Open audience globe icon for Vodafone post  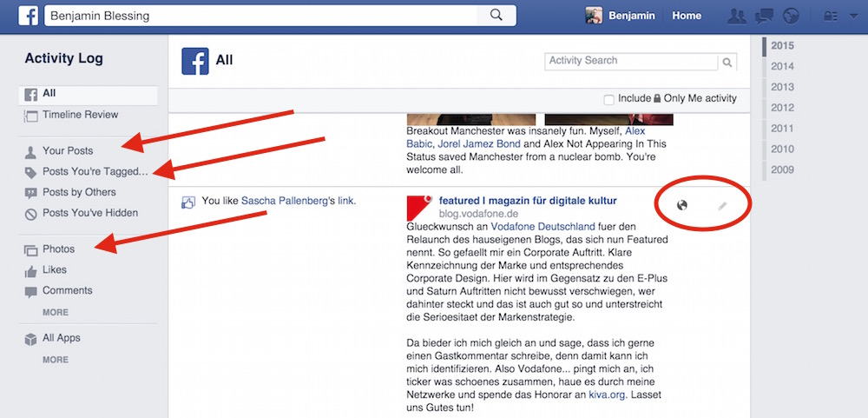(682, 206)
